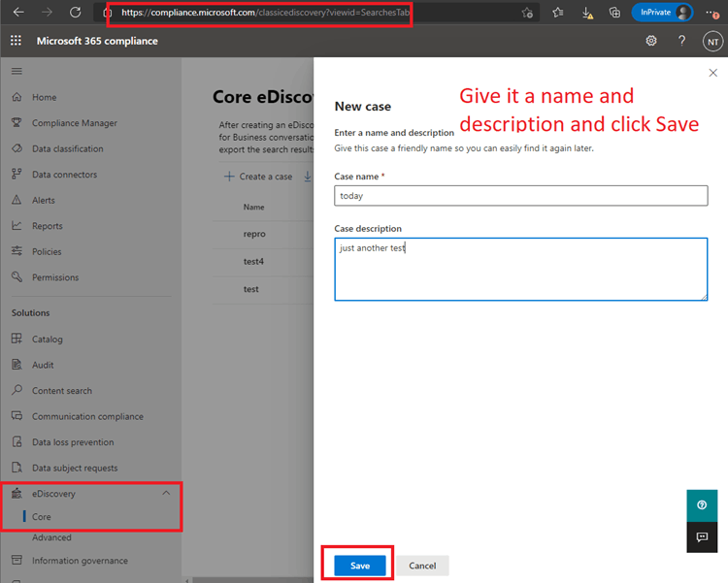Click the Content search magnifier icon

(17, 390)
